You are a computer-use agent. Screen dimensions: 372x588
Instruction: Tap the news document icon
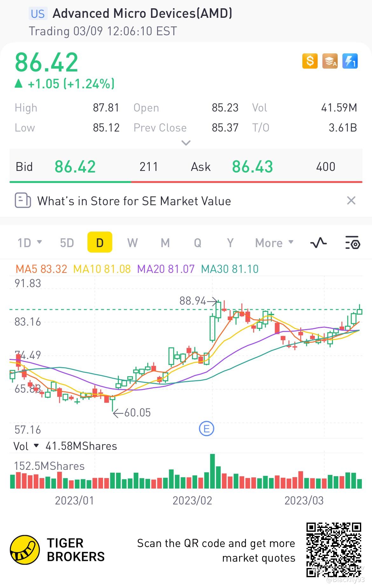click(23, 200)
